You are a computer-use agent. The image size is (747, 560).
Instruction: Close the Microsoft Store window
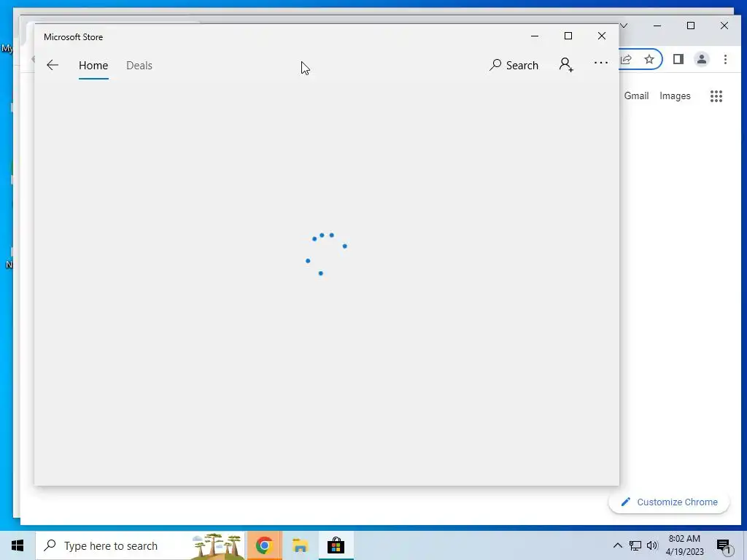point(602,36)
